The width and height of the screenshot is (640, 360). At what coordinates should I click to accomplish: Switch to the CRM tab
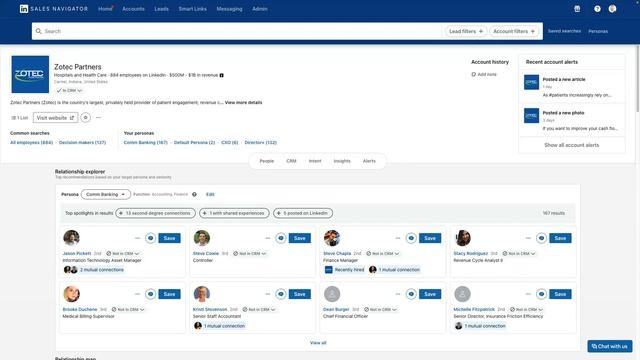[x=291, y=161]
